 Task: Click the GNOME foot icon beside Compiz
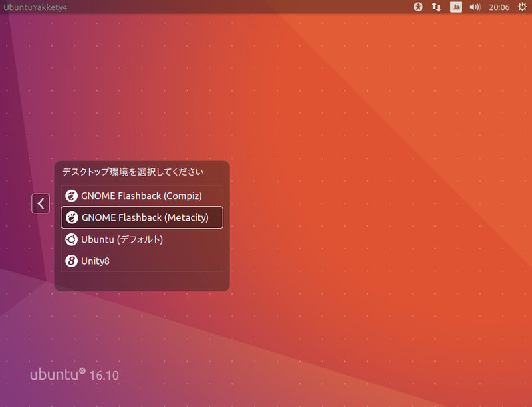(72, 196)
